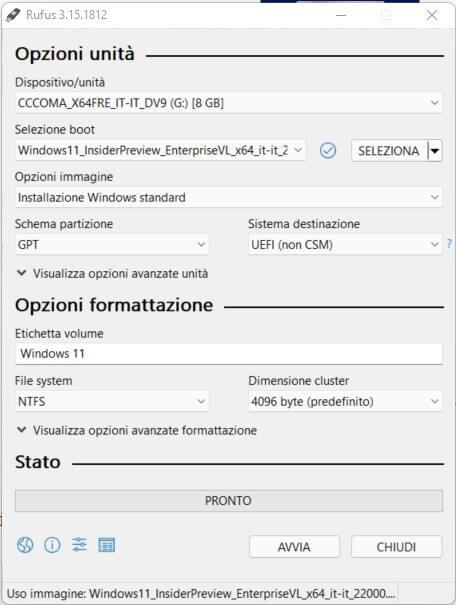Open the SELEZIONA split-button arrow
Screen dimensions: 456x605
pyautogui.click(x=435, y=150)
